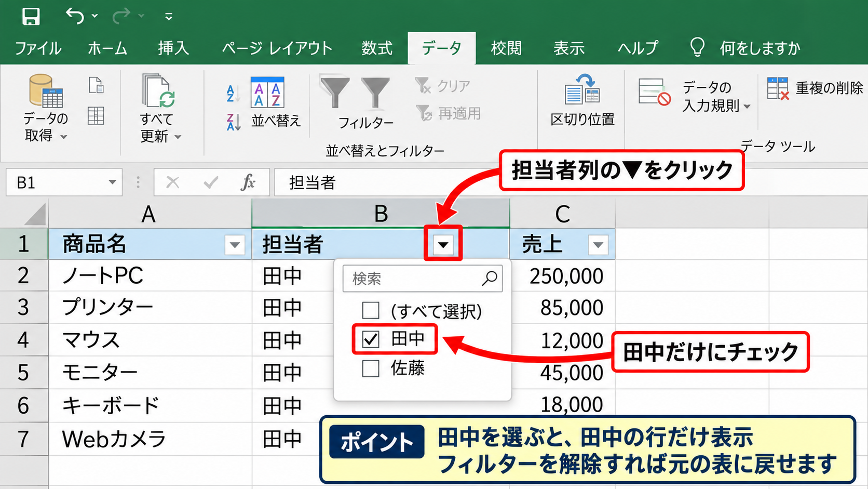This screenshot has width=868, height=489.
Task: Click the データの入力規則 validation icon
Action: 655,92
